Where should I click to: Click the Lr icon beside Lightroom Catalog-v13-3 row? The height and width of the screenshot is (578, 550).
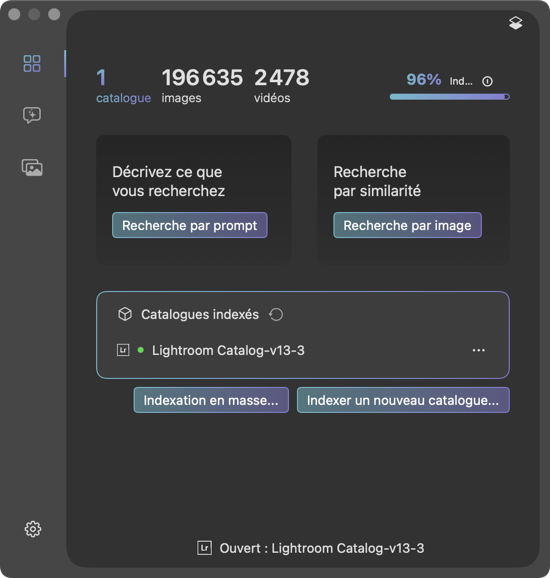(x=123, y=350)
